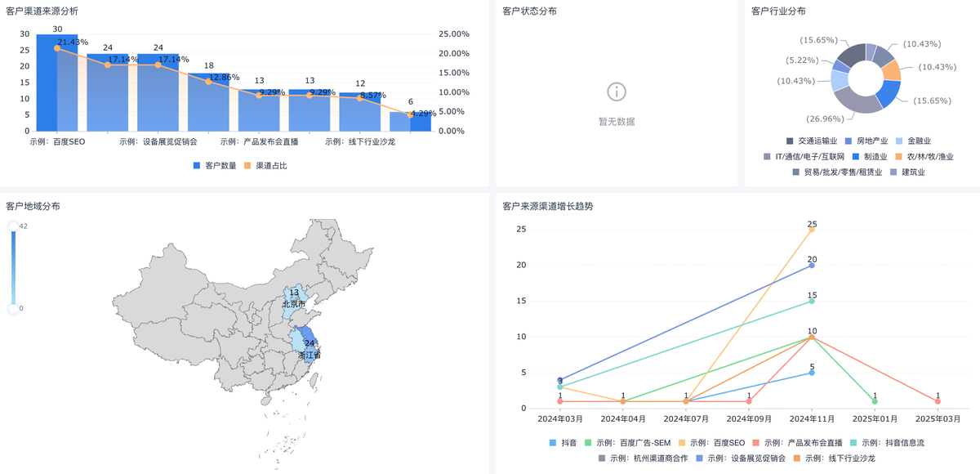The height and width of the screenshot is (474, 980).
Task: Click the tallest bar for 百度SEO
Action: point(57,82)
